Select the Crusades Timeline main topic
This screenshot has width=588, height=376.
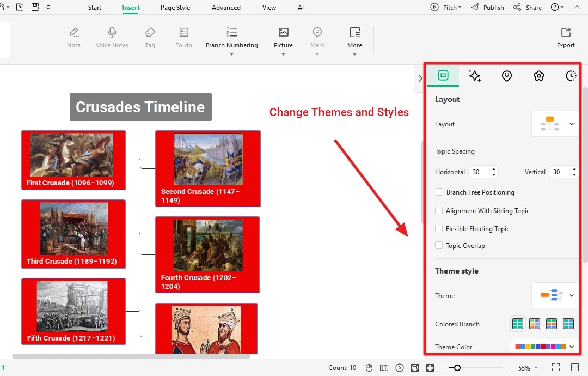tap(140, 107)
